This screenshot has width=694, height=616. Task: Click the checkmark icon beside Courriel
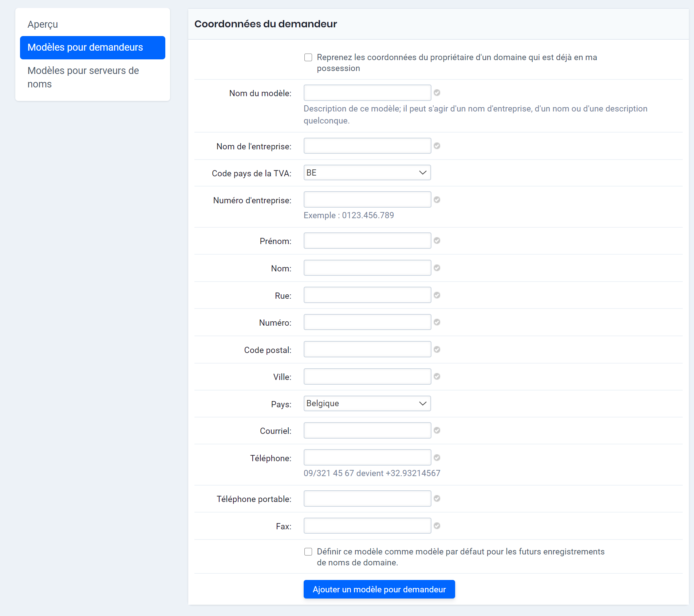(x=437, y=430)
